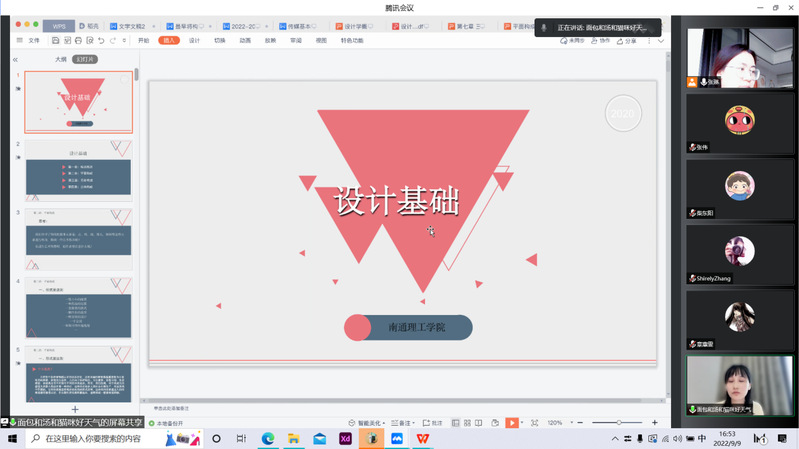799x449 pixels.
Task: Open the 动画 ribbon tab
Action: click(245, 40)
